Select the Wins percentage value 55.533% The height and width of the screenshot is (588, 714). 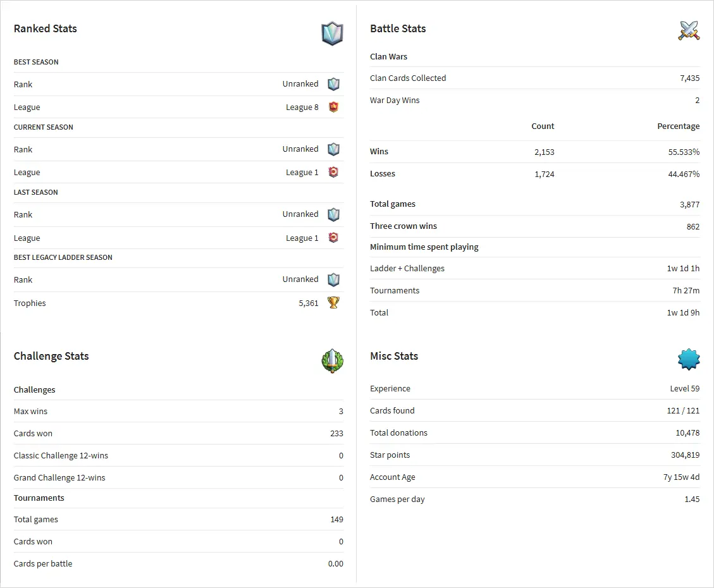[684, 152]
